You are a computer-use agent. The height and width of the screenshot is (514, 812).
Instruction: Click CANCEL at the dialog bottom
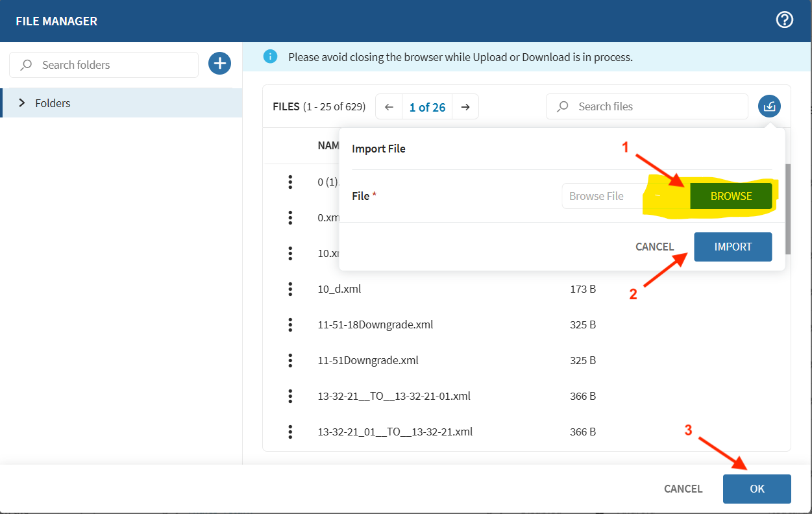(683, 489)
